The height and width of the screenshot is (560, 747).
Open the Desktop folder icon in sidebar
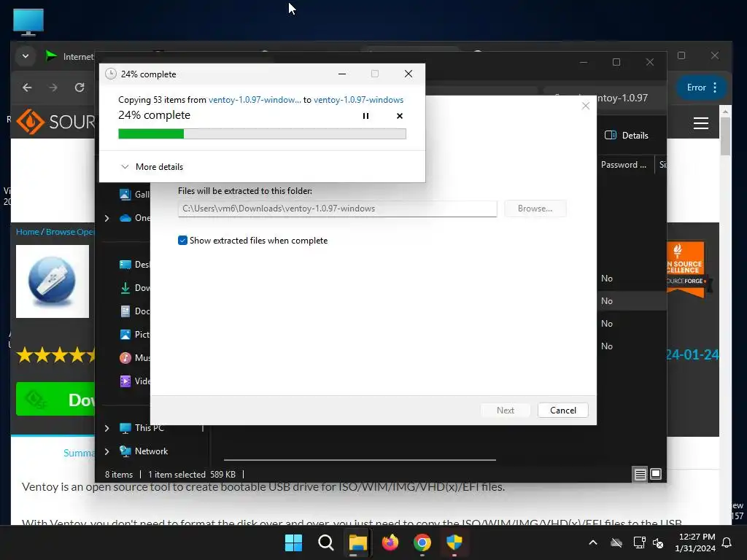[125, 264]
